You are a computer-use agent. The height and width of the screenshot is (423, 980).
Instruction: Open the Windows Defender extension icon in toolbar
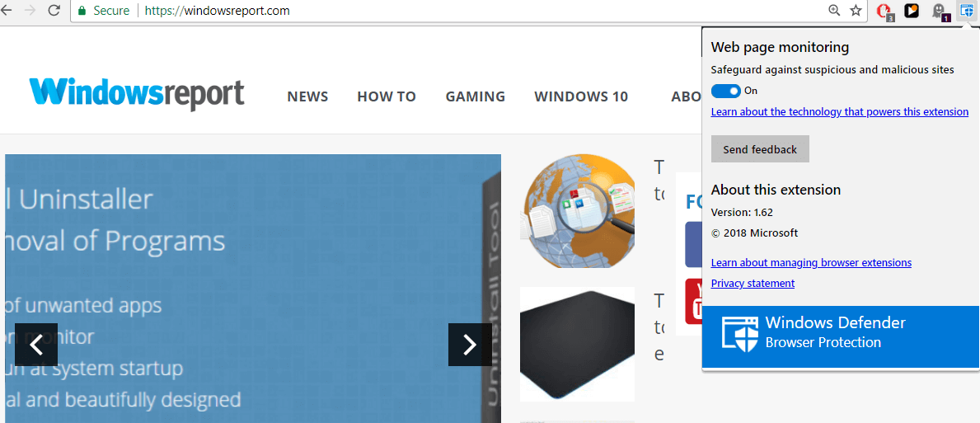point(968,11)
